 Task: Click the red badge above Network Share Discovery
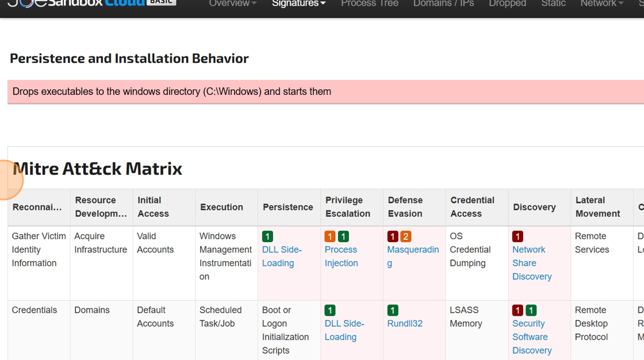(x=518, y=236)
